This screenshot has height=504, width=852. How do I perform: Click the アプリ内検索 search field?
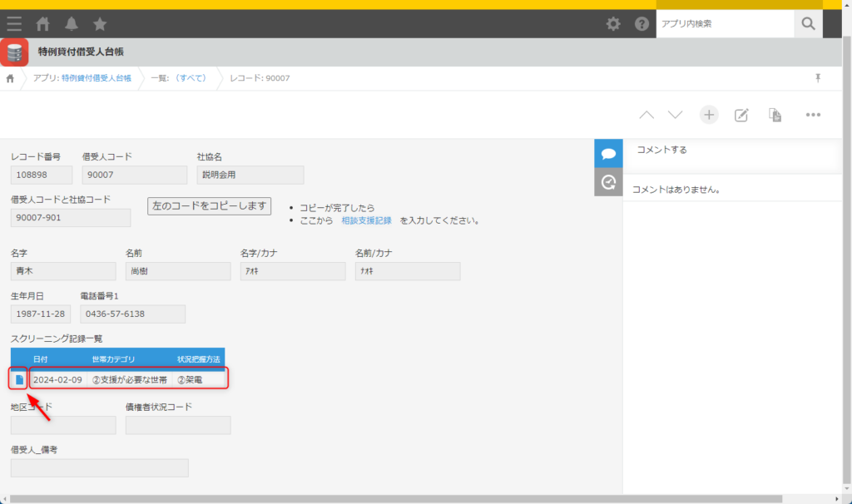pyautogui.click(x=724, y=24)
